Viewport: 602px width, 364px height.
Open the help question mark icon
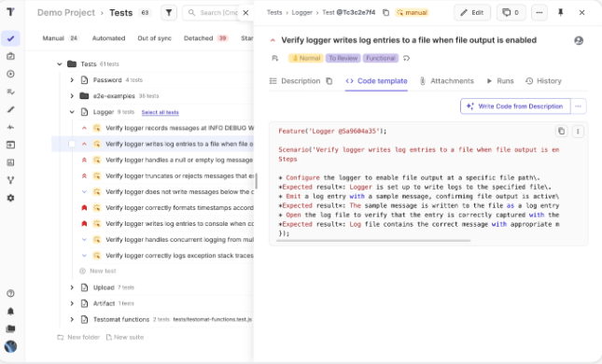pyautogui.click(x=11, y=293)
